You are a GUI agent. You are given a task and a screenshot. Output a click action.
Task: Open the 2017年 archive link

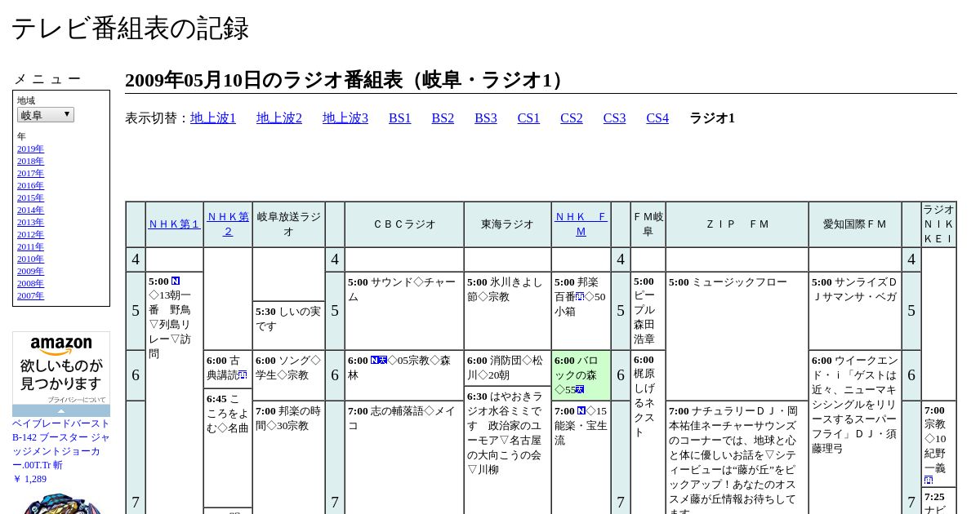pos(30,173)
